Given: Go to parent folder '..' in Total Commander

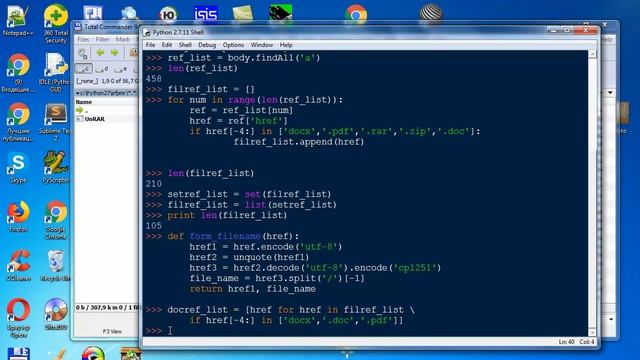Looking at the screenshot, I should point(82,110).
